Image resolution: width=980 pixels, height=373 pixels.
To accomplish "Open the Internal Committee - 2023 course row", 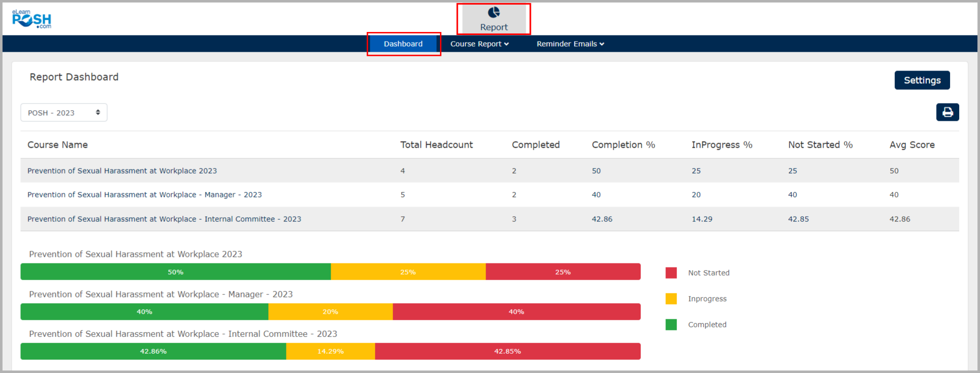I will pyautogui.click(x=164, y=219).
